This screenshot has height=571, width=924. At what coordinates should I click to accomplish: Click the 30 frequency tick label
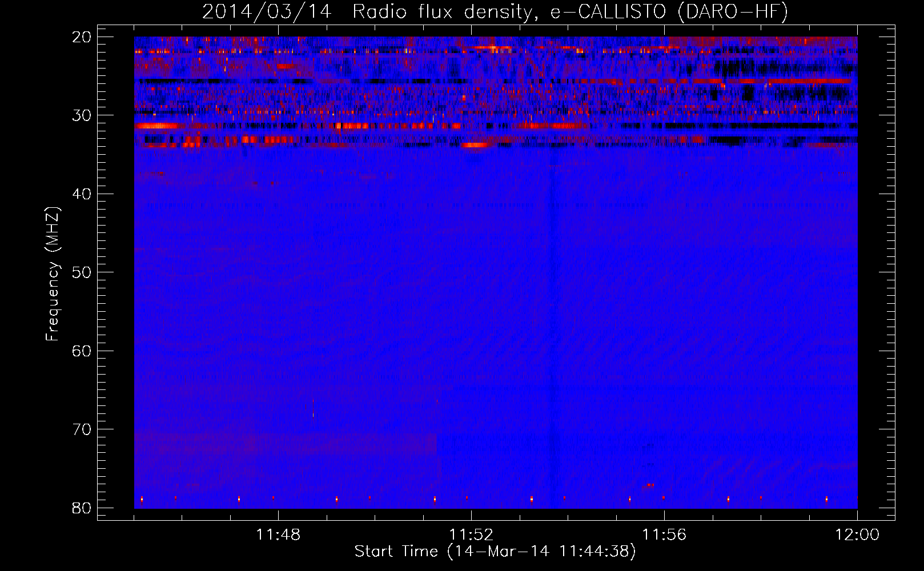pos(82,115)
